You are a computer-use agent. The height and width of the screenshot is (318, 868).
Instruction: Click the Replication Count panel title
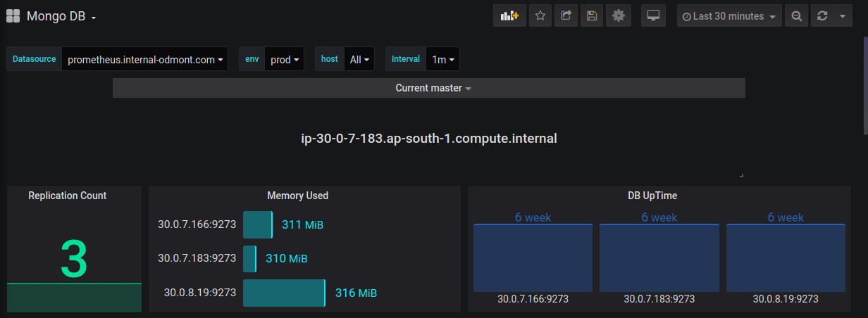click(68, 196)
